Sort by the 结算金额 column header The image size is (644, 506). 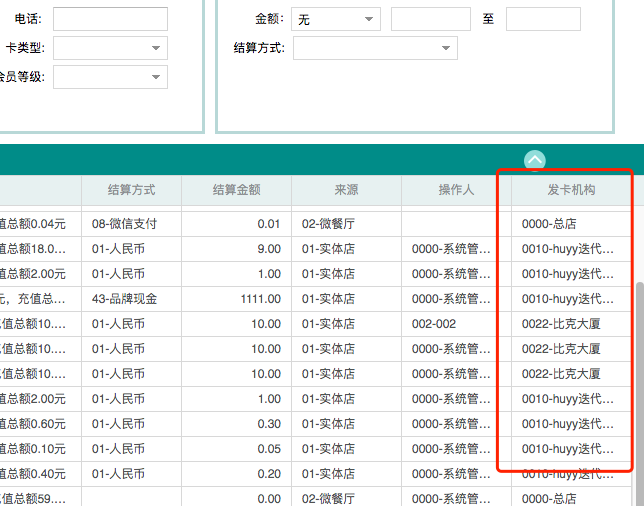pyautogui.click(x=237, y=190)
